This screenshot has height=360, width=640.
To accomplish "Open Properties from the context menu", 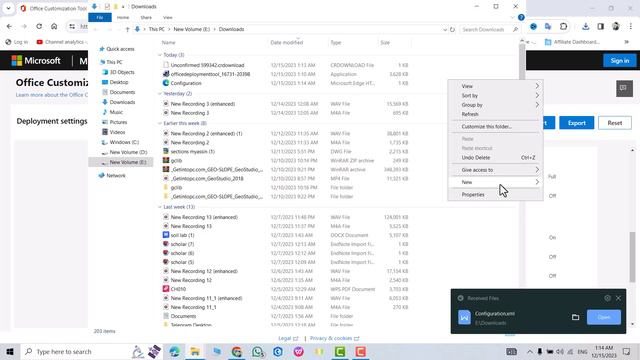I will [496, 195].
